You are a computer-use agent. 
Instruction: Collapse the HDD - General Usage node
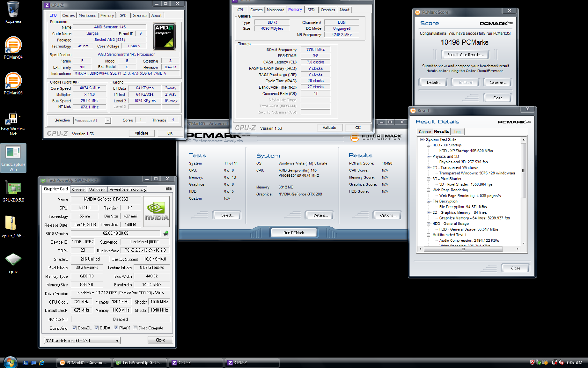[x=429, y=224]
